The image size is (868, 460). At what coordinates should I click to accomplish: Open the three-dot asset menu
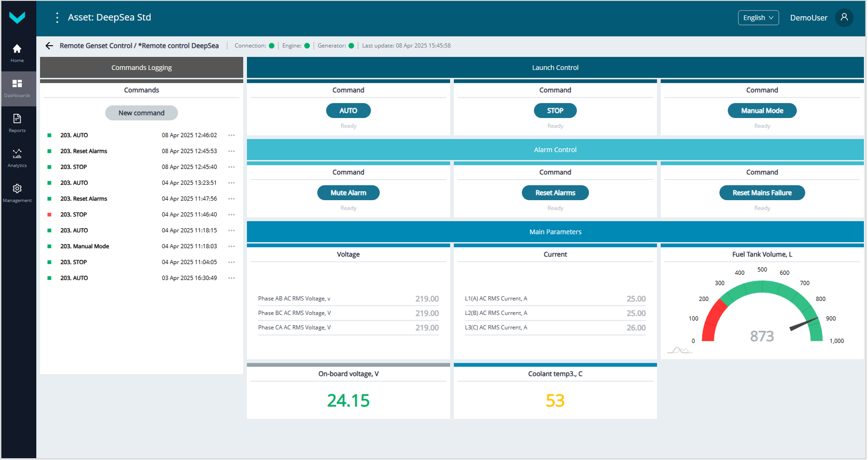pyautogui.click(x=57, y=18)
